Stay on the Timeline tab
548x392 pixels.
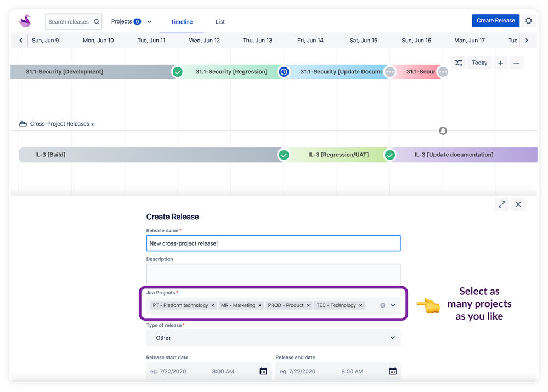coord(182,22)
